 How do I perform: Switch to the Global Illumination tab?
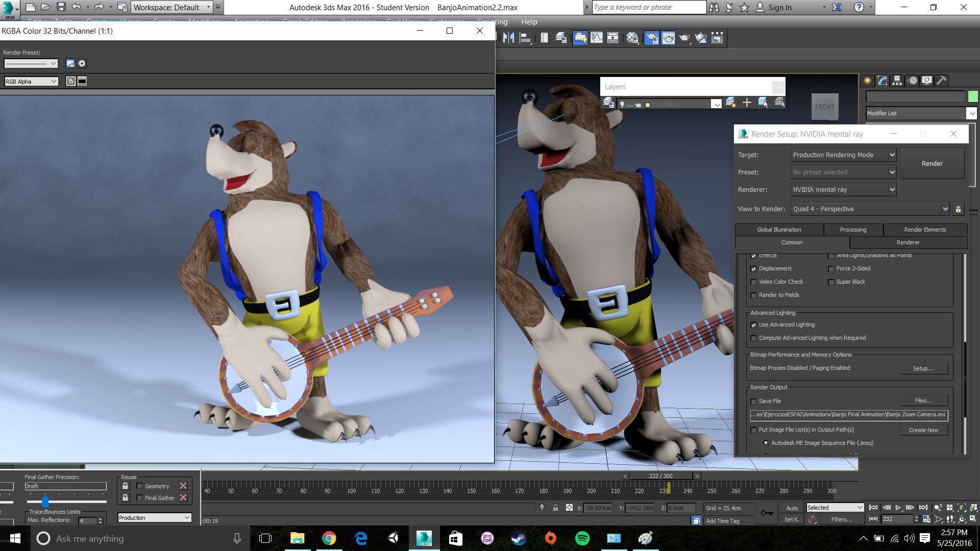point(779,230)
